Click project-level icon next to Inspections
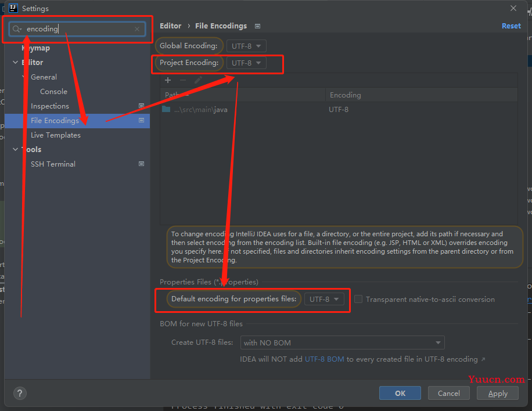 coord(142,106)
